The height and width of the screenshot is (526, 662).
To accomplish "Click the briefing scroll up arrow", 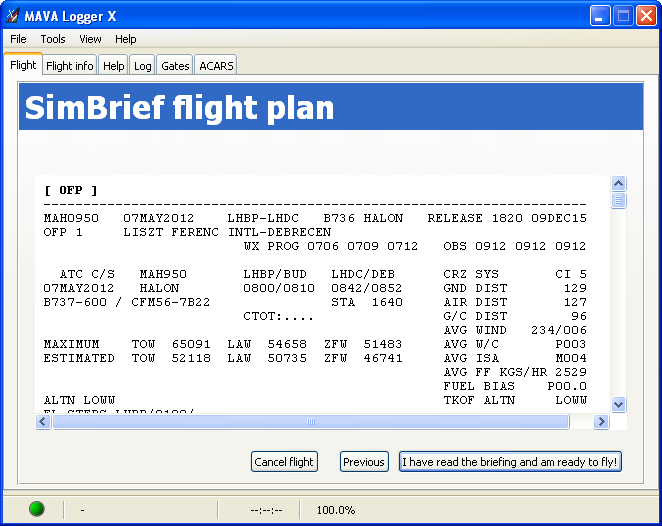I will [619, 183].
